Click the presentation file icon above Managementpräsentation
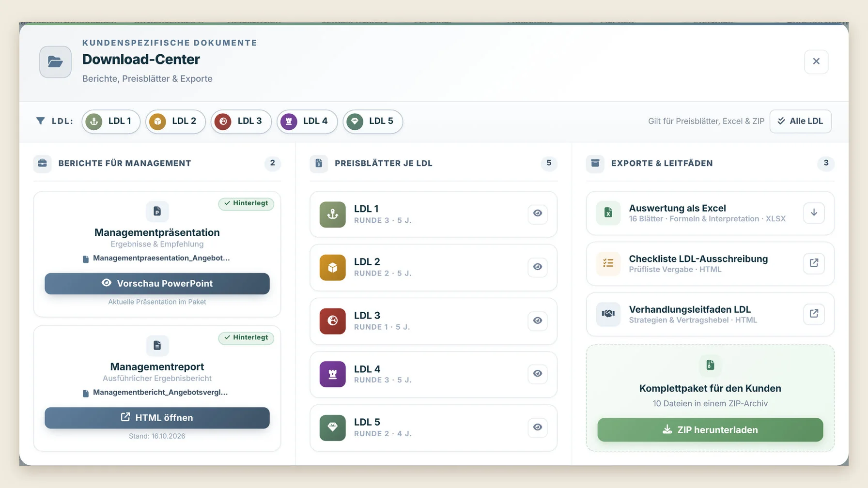 tap(157, 211)
